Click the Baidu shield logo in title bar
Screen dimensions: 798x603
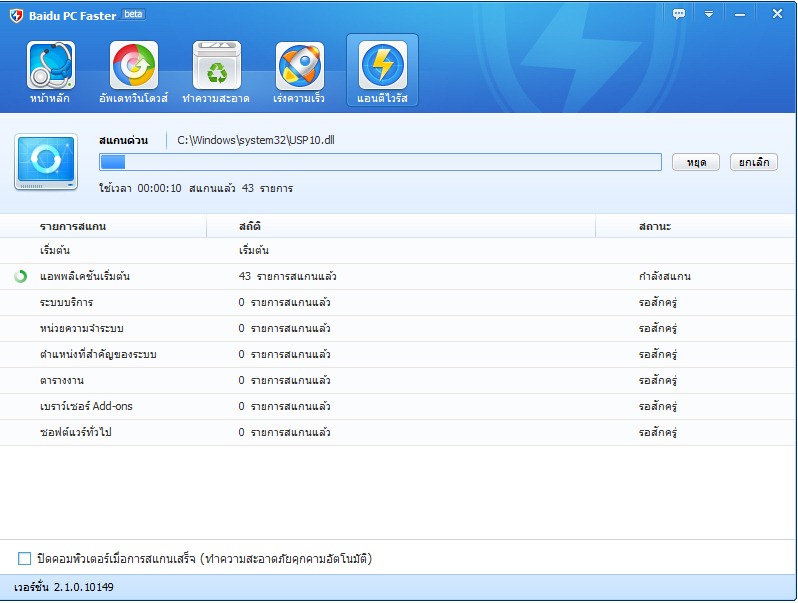(x=16, y=15)
